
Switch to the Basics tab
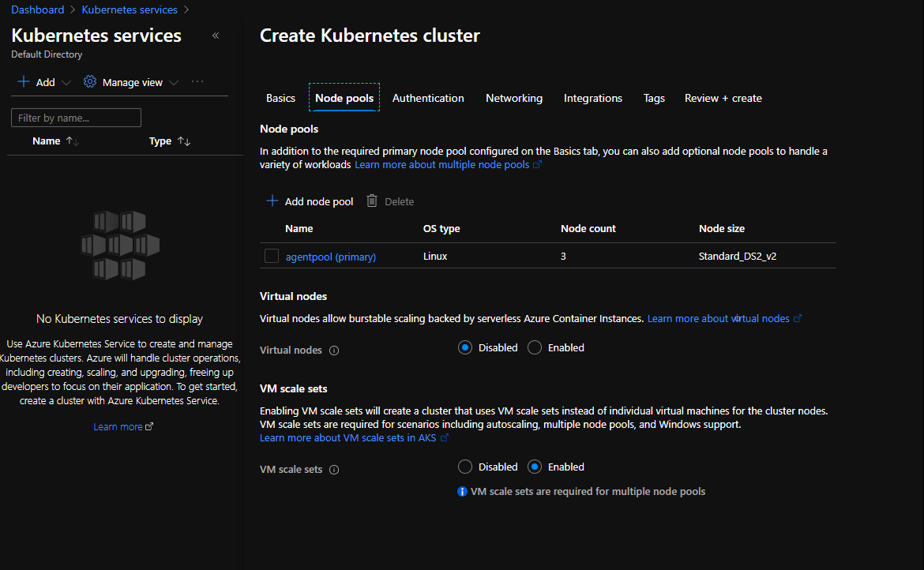[280, 99]
